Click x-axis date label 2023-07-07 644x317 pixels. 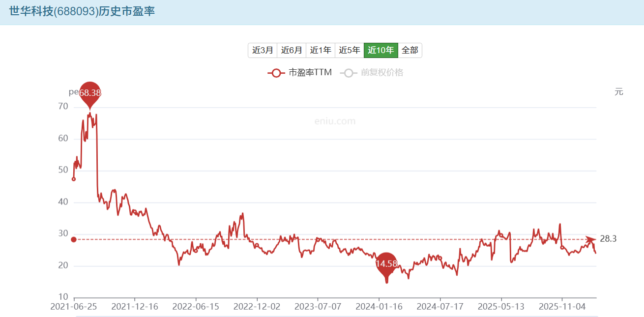click(x=318, y=306)
